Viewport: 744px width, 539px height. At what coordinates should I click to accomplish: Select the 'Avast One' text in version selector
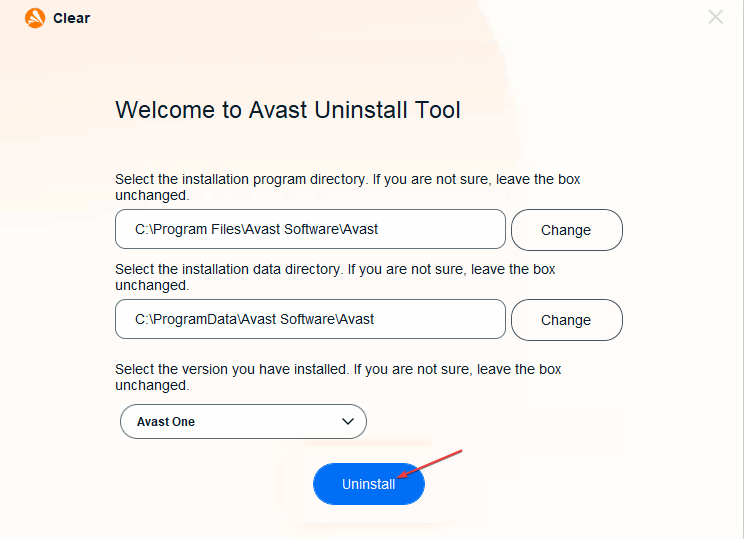coord(166,422)
